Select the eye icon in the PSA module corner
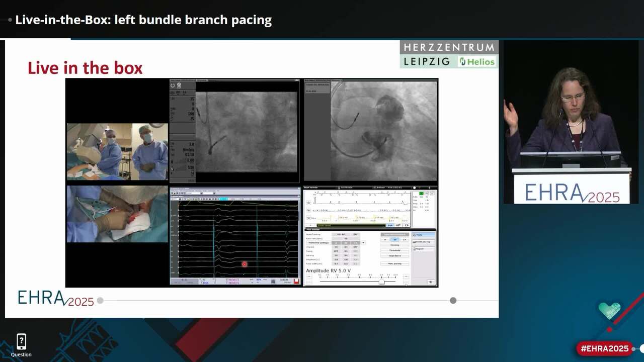The image size is (644, 362). 431,281
